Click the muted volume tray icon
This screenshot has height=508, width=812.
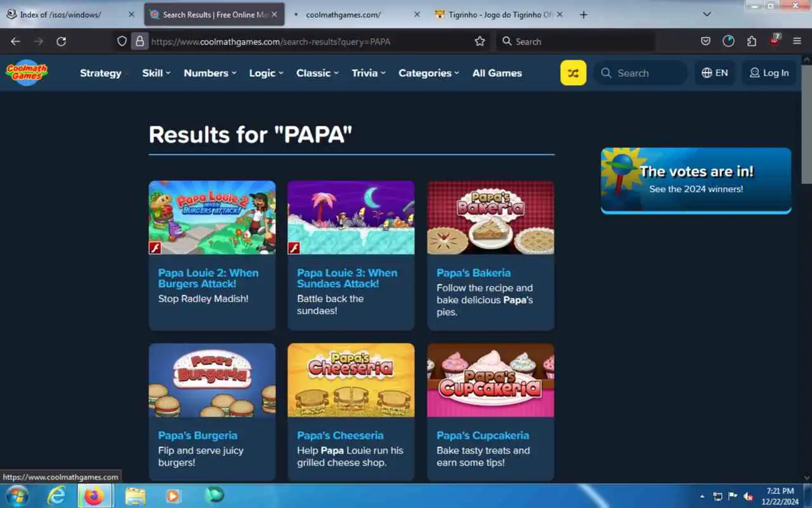point(749,497)
